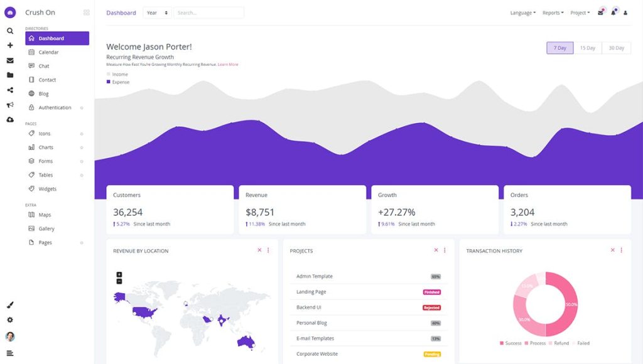Select the 7 Day time range
Image resolution: width=643 pixels, height=364 pixels.
coord(559,47)
